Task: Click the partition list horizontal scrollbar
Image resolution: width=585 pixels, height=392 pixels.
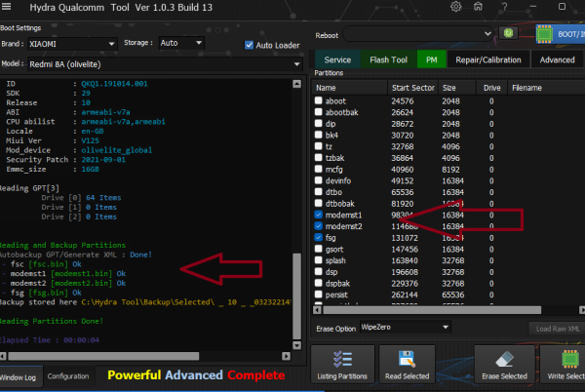Action: coord(432,310)
